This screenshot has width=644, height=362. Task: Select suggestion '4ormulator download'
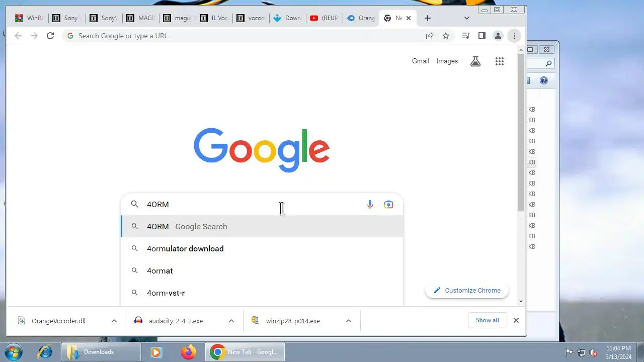click(262, 248)
